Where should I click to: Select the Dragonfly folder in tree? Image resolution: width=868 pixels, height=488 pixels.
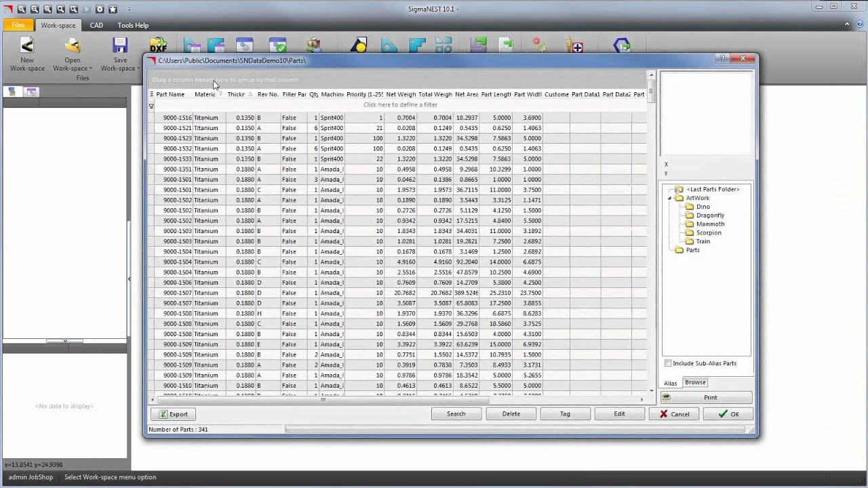(710, 216)
